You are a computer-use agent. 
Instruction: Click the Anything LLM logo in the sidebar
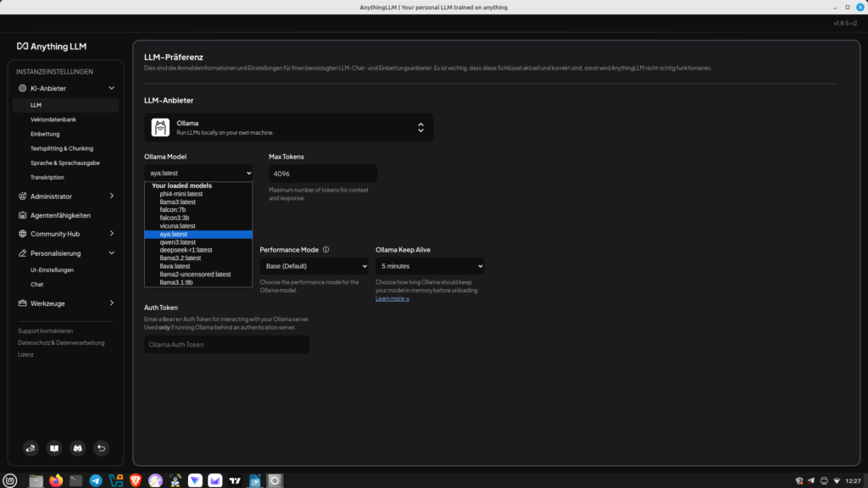tap(52, 47)
